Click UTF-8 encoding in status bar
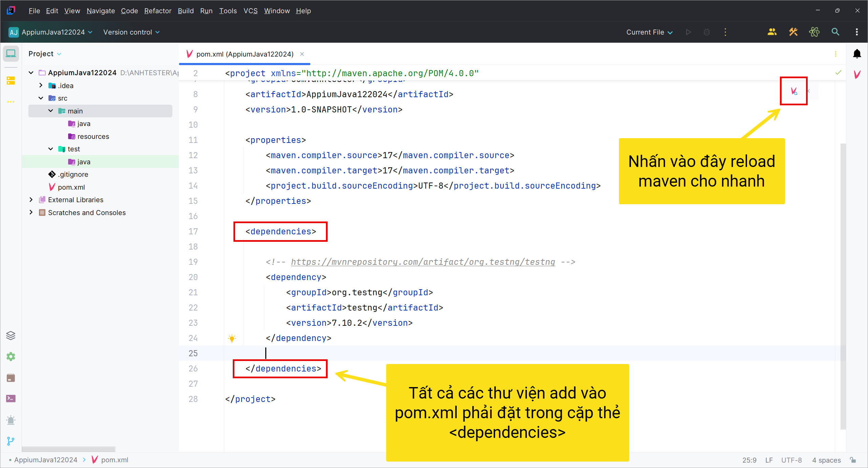 [791, 460]
